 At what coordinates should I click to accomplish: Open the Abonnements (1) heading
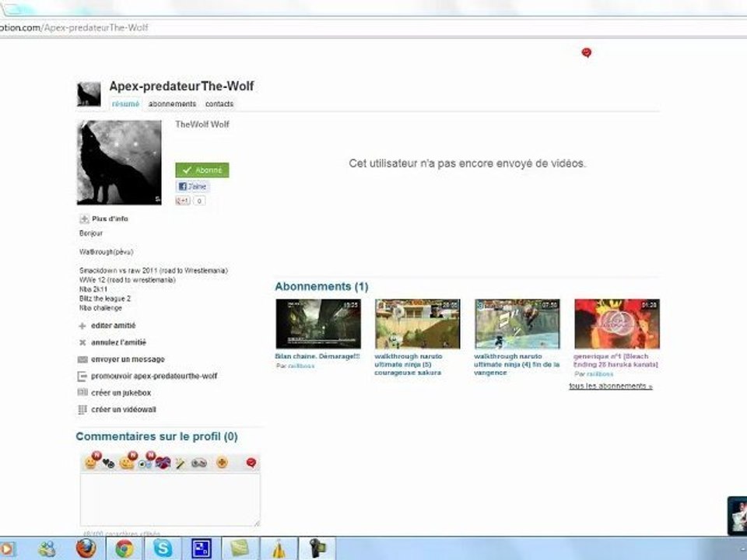click(321, 287)
